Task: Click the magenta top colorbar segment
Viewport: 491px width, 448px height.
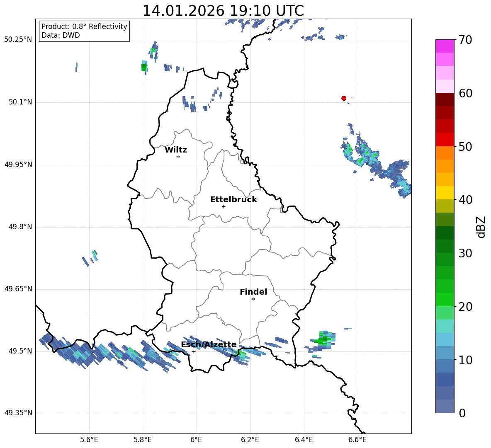Action: 445,46
